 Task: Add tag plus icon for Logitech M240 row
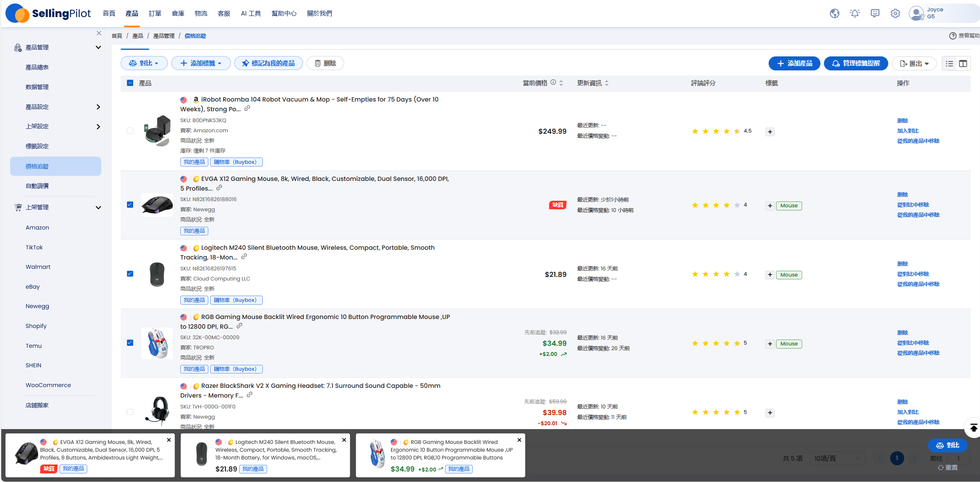pos(770,275)
